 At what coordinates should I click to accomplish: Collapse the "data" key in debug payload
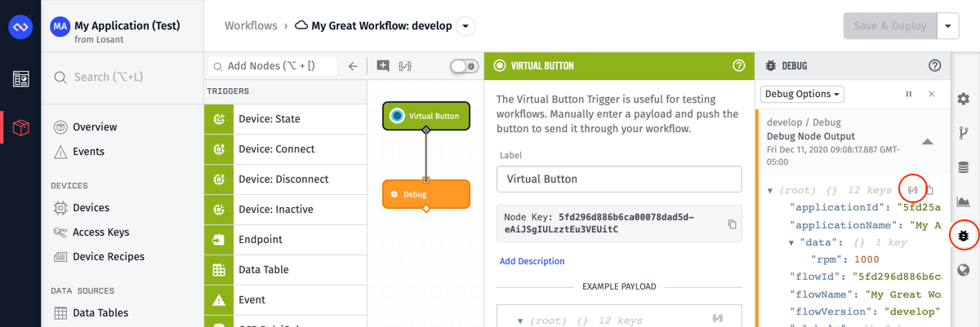(x=791, y=243)
